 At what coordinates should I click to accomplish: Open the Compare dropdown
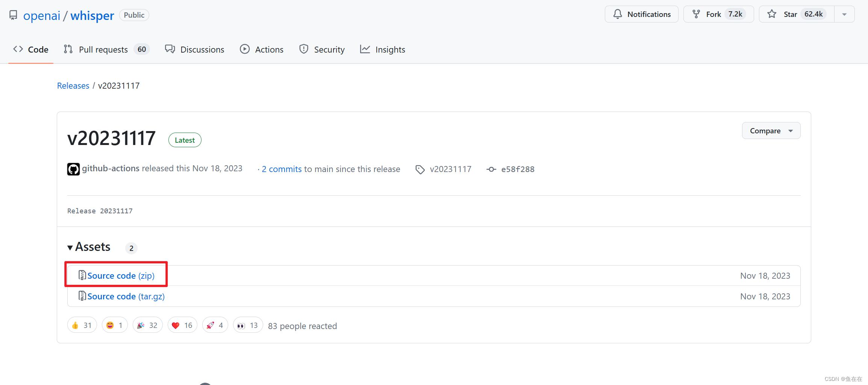771,131
